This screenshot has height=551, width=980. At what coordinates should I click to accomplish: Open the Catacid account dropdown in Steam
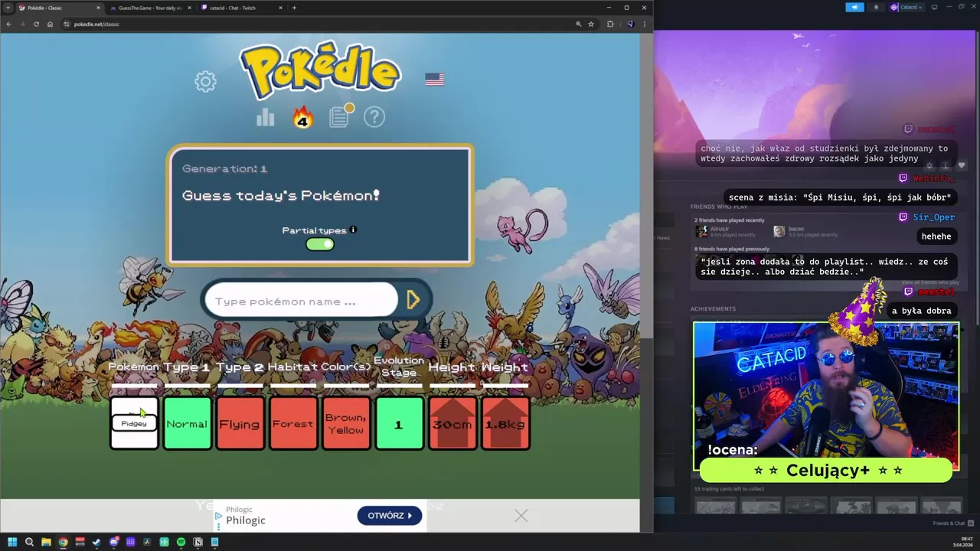[907, 7]
